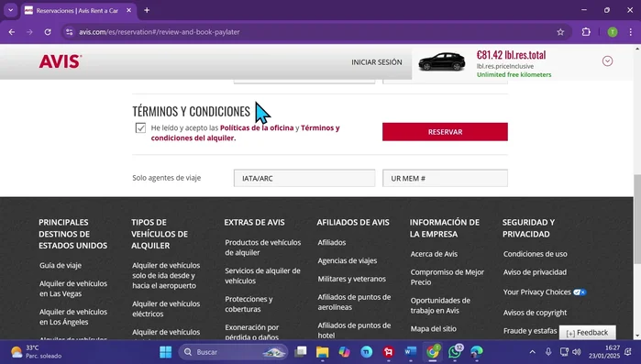Expand the reservation total summary chevron
The image size is (641, 364).
(x=607, y=61)
